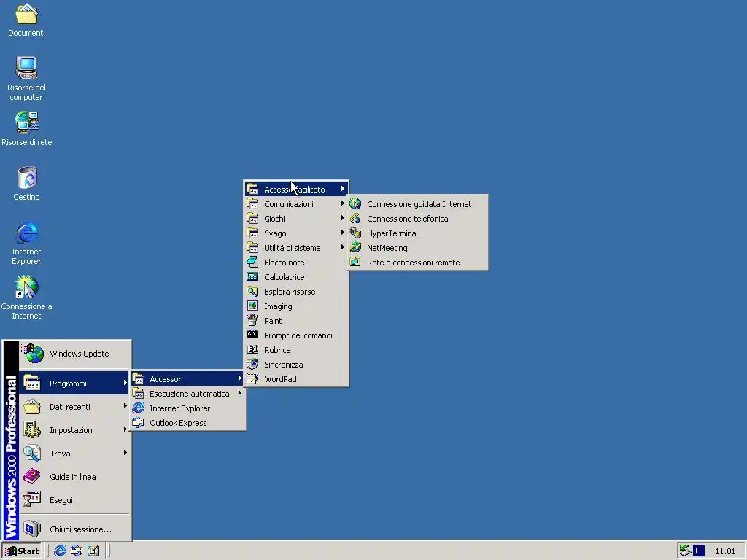Viewport: 747px width, 560px height.
Task: Choose Esegui... from Start menu
Action: (75, 500)
